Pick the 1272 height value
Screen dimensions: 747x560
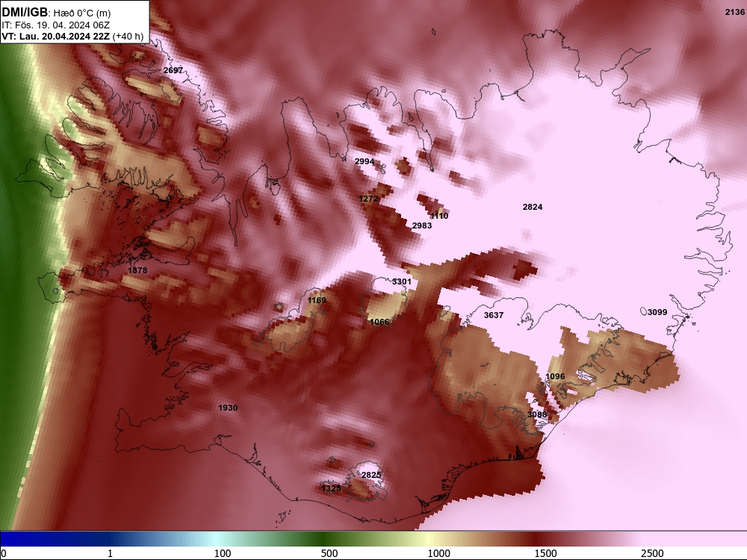[x=368, y=199]
